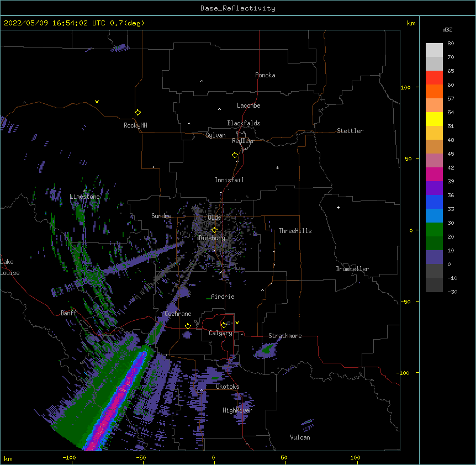Click the slate purple 10-0 dBZ swatch
This screenshot has width=476, height=465.
(x=434, y=257)
